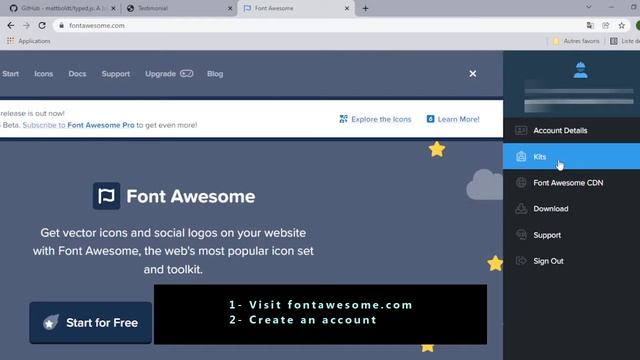Image resolution: width=640 pixels, height=360 pixels.
Task: Click the Start for Free button
Action: click(91, 322)
